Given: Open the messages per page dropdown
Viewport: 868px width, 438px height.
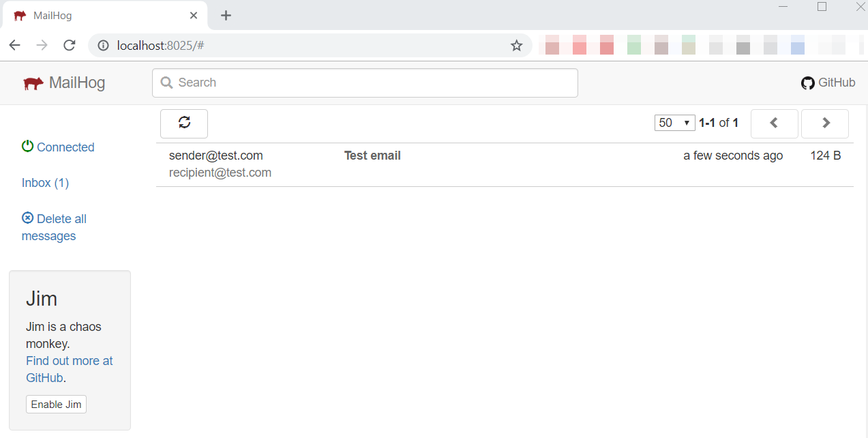Looking at the screenshot, I should click(x=674, y=123).
